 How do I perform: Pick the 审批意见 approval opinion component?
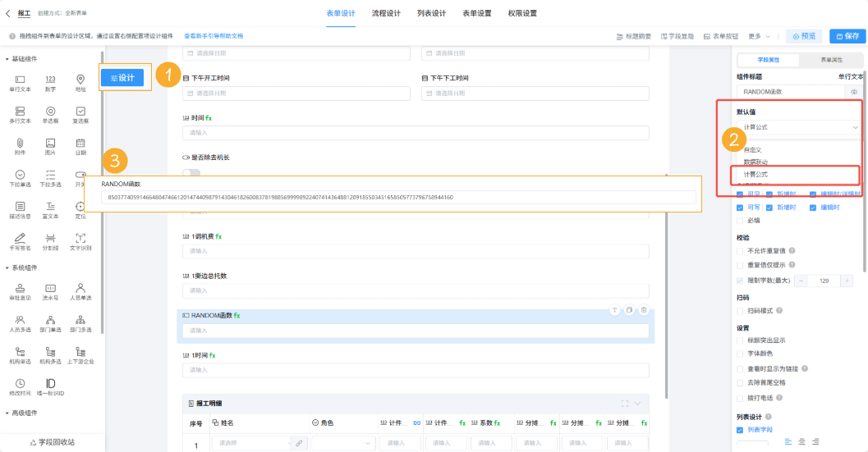tap(20, 292)
